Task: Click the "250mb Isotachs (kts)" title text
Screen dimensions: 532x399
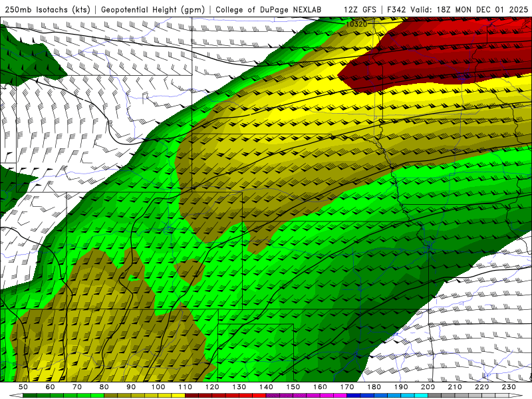Action: (47, 9)
